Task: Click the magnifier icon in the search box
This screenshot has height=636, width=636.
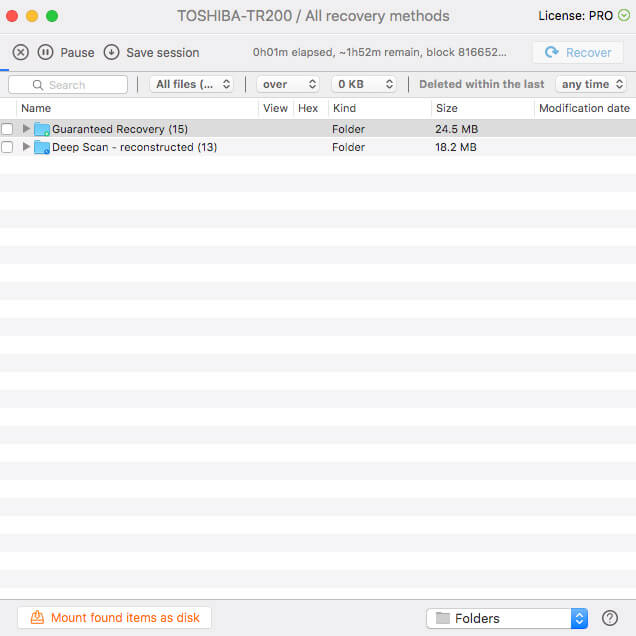Action: click(39, 85)
